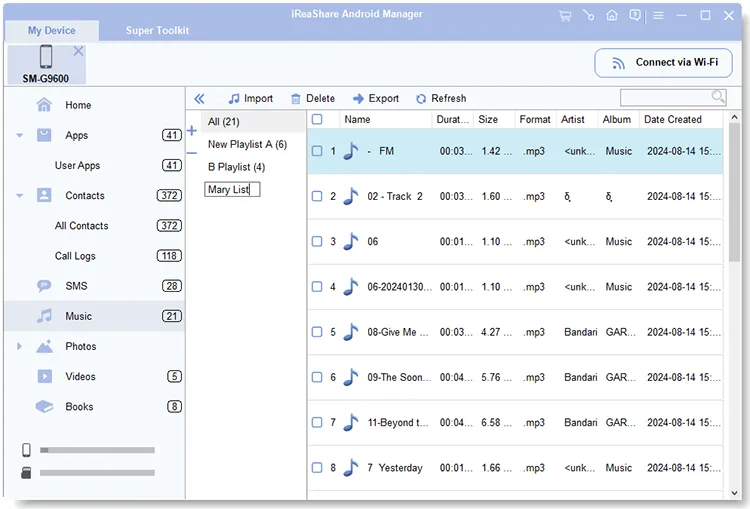Select B Playlist (4)

(236, 167)
